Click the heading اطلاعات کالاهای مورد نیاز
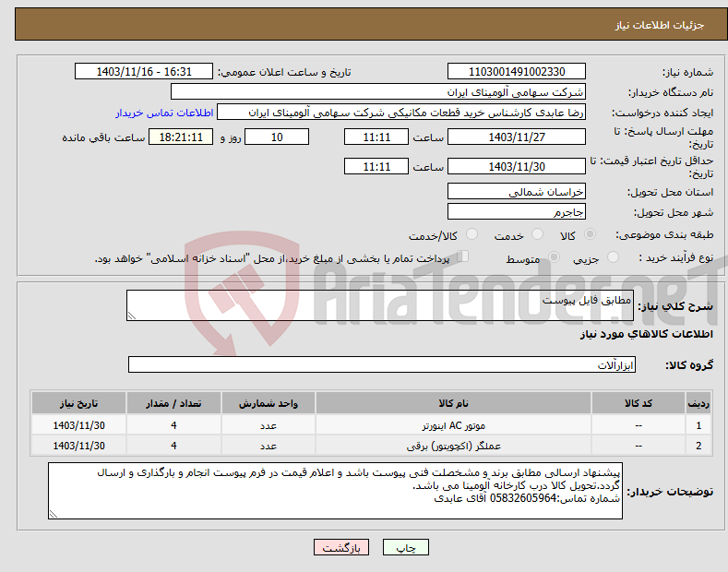Screen dimensions: 728x572 pos(646,334)
